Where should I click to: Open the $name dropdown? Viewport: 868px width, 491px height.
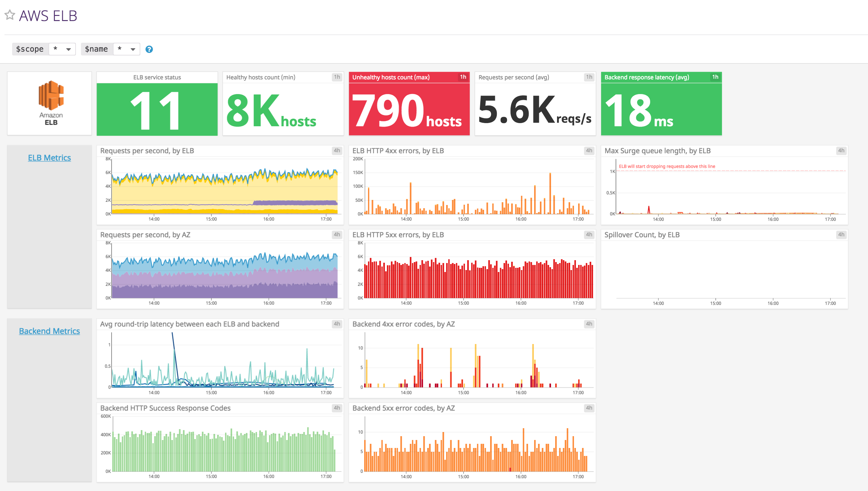tap(127, 49)
